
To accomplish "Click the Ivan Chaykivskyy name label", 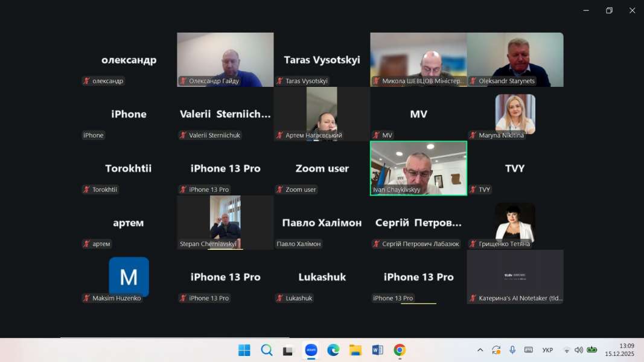I will pos(396,189).
